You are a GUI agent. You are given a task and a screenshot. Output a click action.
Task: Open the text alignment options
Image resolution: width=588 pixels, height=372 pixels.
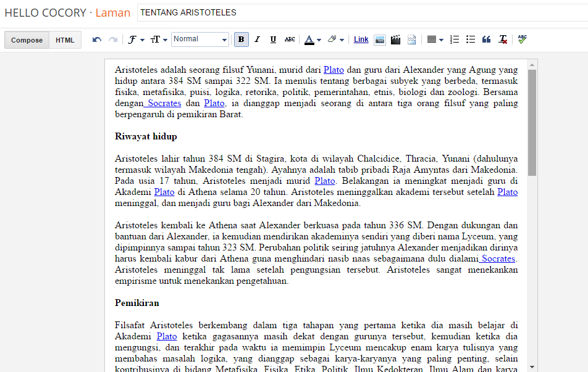432,39
